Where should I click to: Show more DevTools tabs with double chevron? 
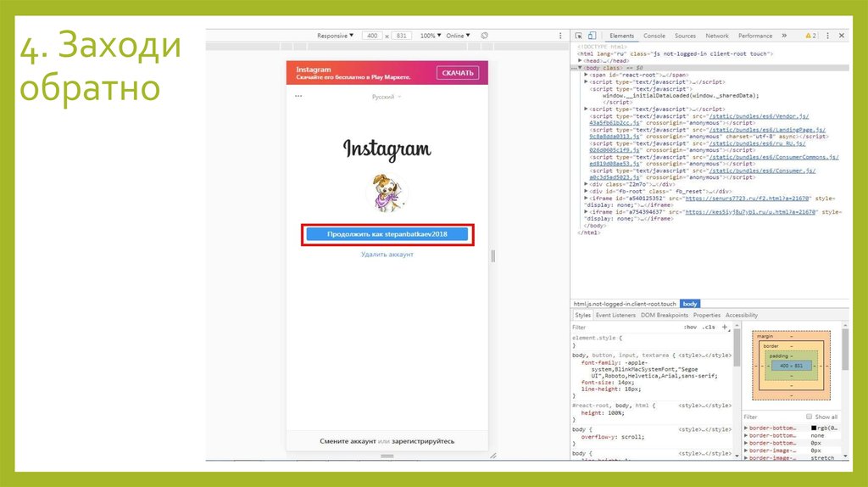[784, 36]
